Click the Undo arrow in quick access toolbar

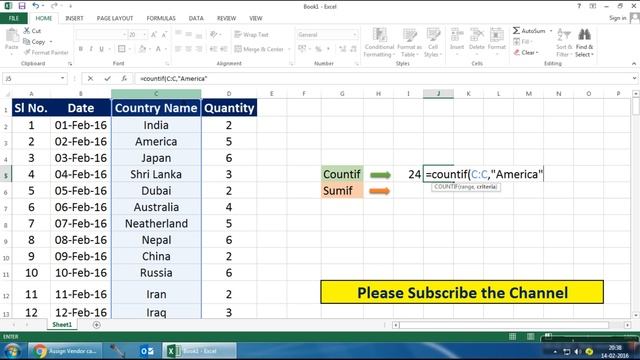36,6
